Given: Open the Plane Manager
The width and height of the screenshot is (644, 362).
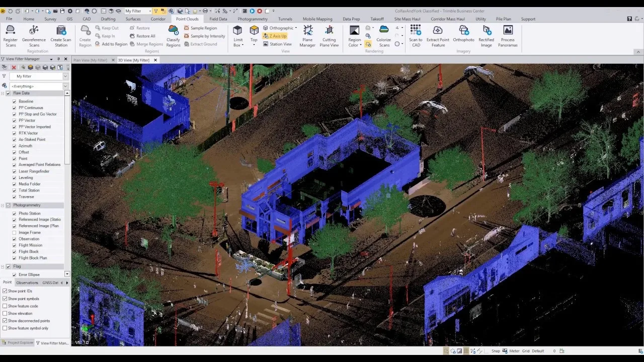Looking at the screenshot, I should [307, 36].
